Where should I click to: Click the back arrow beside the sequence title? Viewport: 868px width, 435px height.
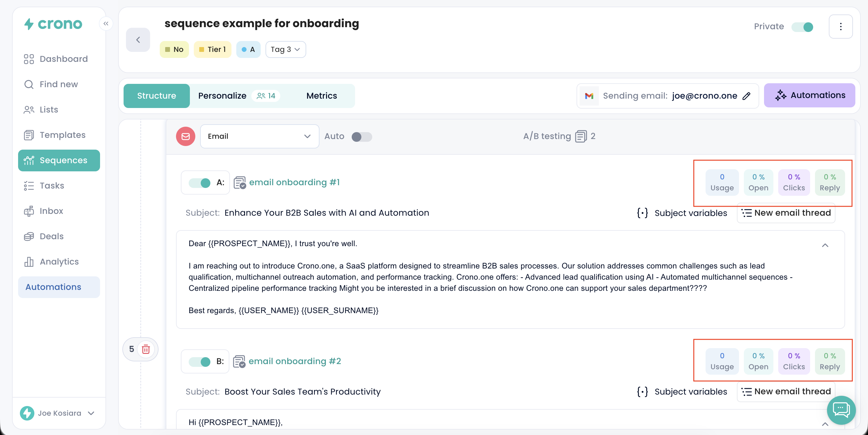pos(138,40)
